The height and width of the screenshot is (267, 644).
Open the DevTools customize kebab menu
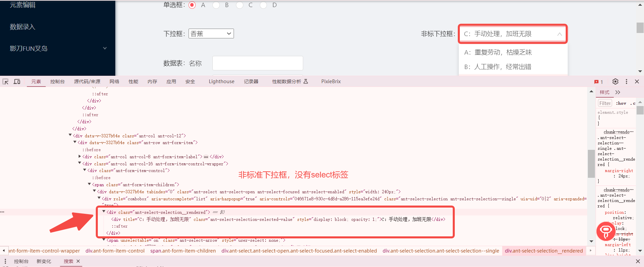627,81
